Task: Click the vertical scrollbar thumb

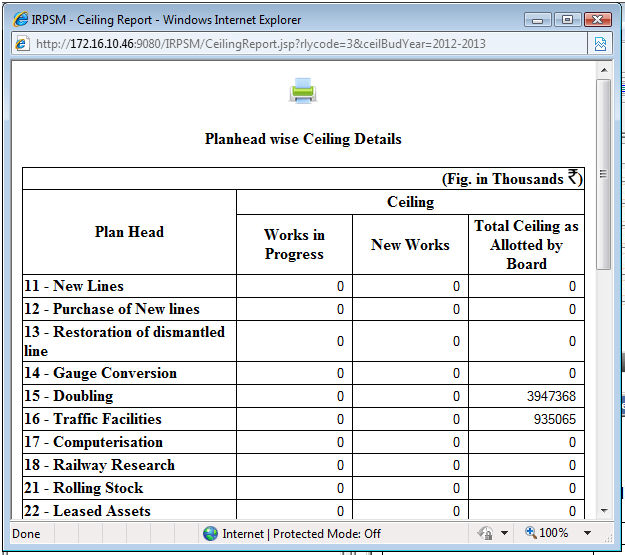Action: (x=603, y=175)
